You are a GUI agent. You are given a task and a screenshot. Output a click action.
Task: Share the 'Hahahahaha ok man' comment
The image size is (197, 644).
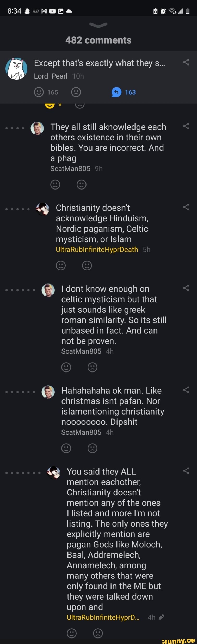point(186,389)
